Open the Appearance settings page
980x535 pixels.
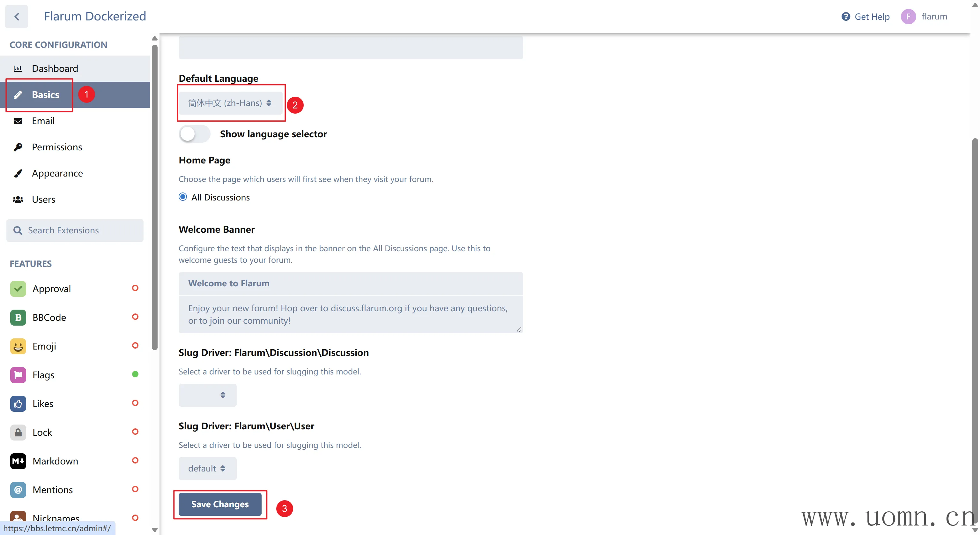click(x=57, y=173)
